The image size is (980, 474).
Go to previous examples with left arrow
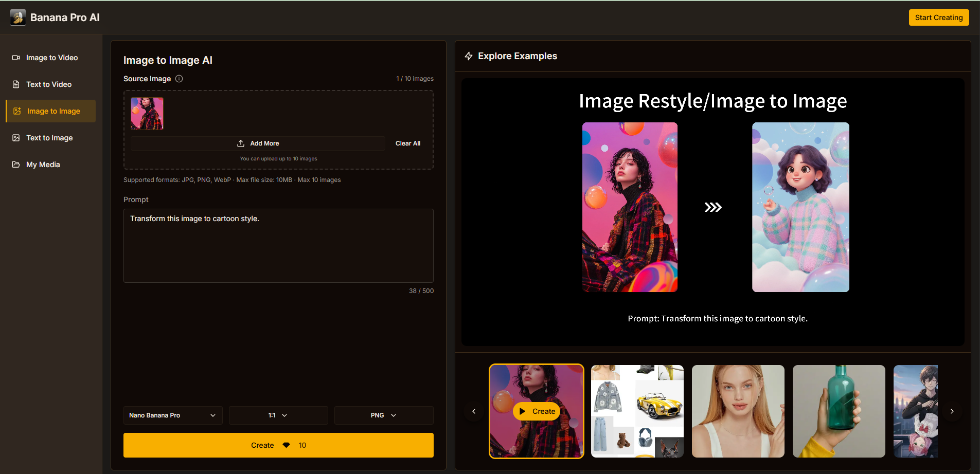pyautogui.click(x=474, y=411)
